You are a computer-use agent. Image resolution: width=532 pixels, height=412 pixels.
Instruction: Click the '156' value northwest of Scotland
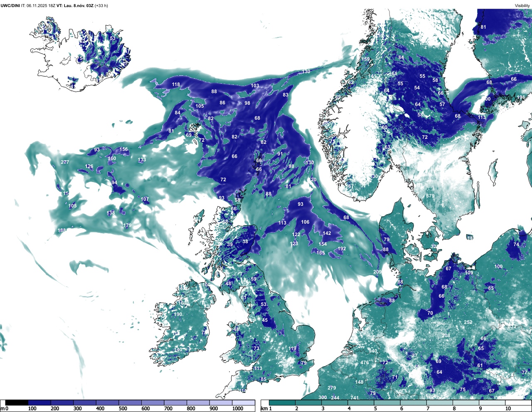pos(124,149)
